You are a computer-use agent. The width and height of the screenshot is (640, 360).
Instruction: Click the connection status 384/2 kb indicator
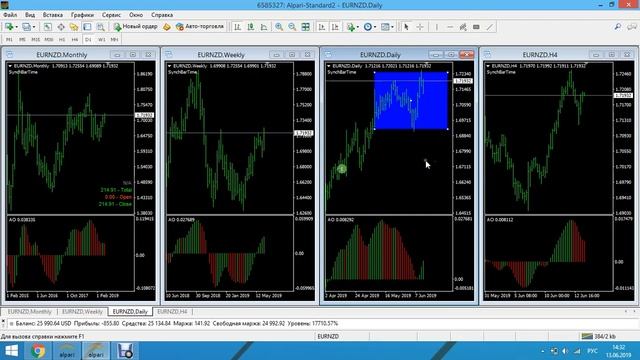click(x=599, y=336)
